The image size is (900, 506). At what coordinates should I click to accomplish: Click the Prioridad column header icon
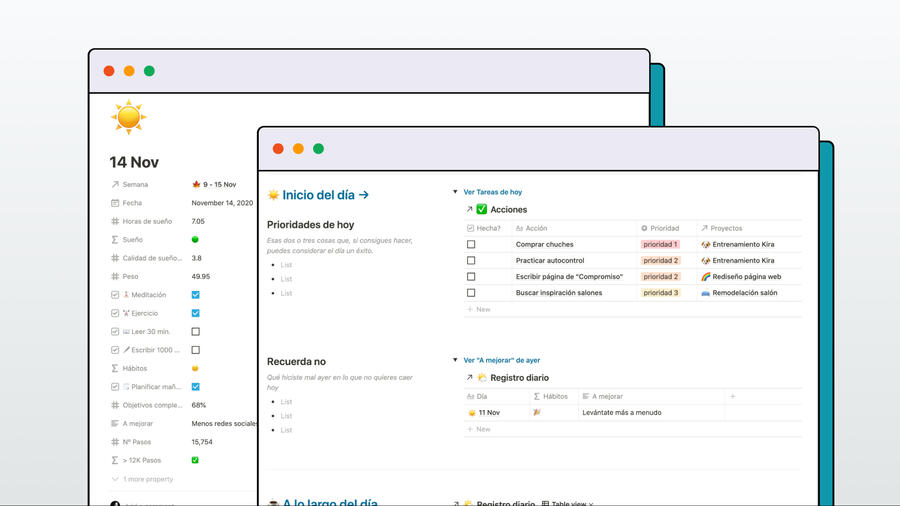(x=644, y=228)
